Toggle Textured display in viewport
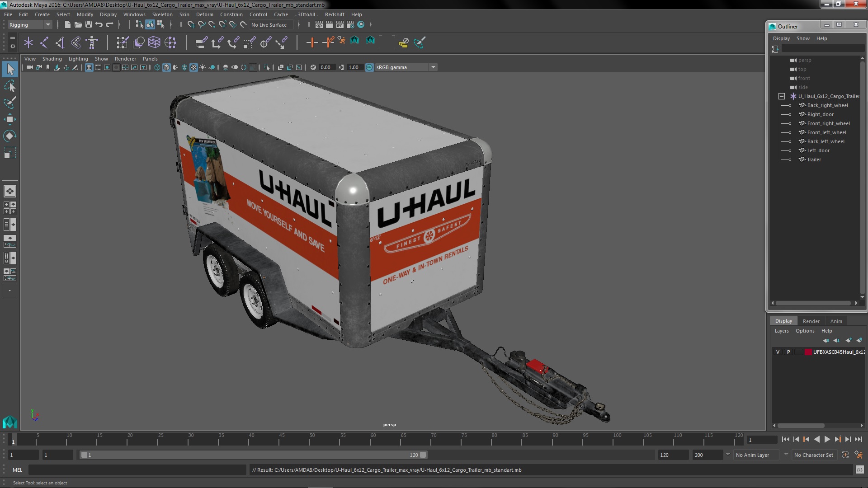The width and height of the screenshot is (868, 488). 193,67
